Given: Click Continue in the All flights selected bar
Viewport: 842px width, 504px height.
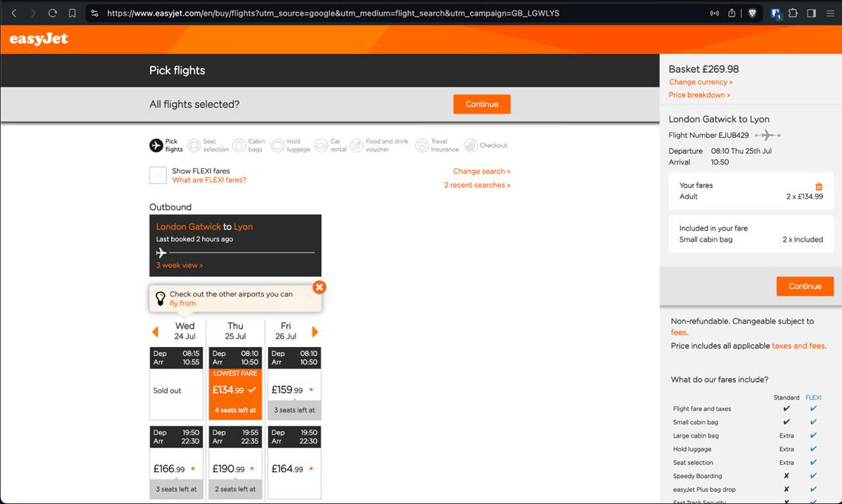Looking at the screenshot, I should coord(482,104).
